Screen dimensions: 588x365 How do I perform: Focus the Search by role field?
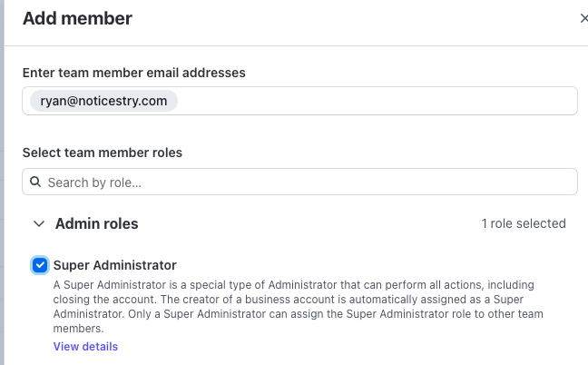(299, 182)
